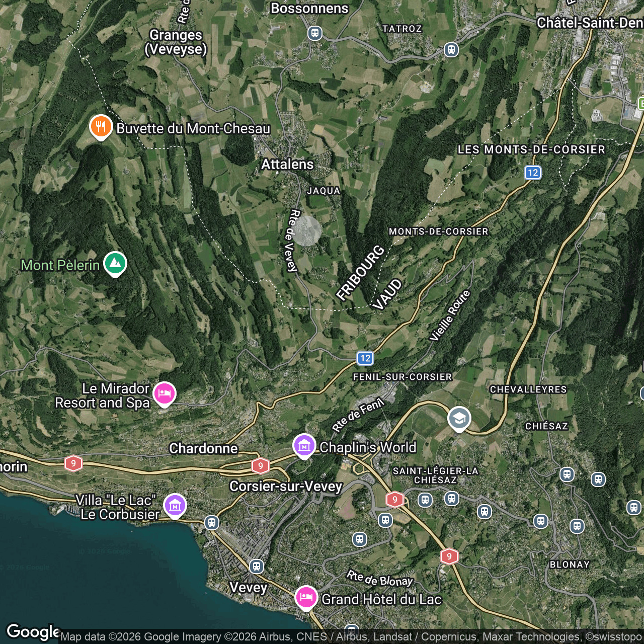The width and height of the screenshot is (644, 644).
Task: Click the gray circle marker beside Rte de Vevey
Action: [x=306, y=230]
